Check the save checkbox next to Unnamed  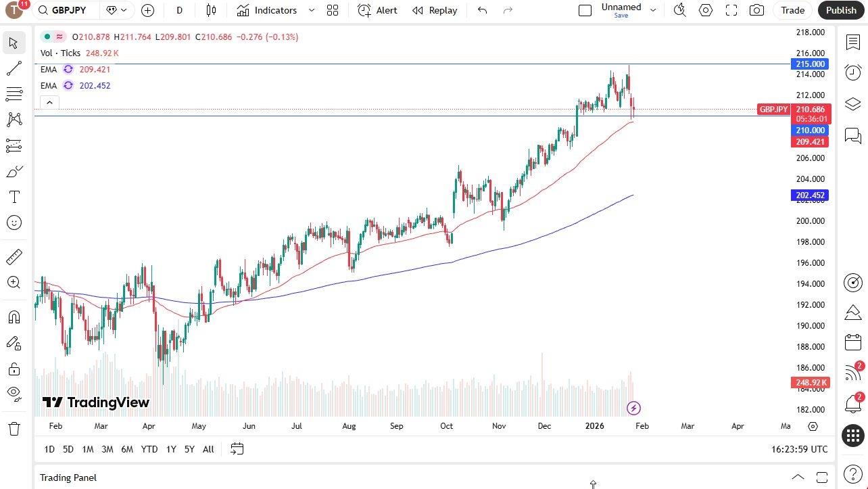tap(585, 10)
